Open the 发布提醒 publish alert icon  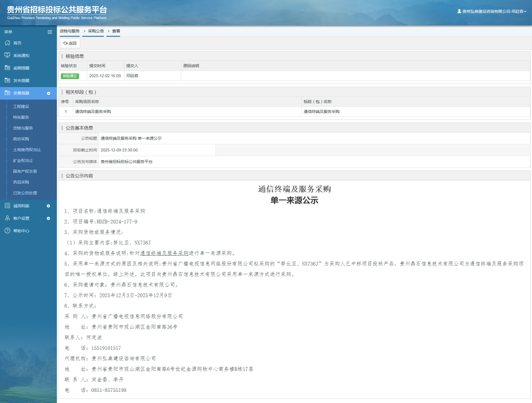[7, 80]
